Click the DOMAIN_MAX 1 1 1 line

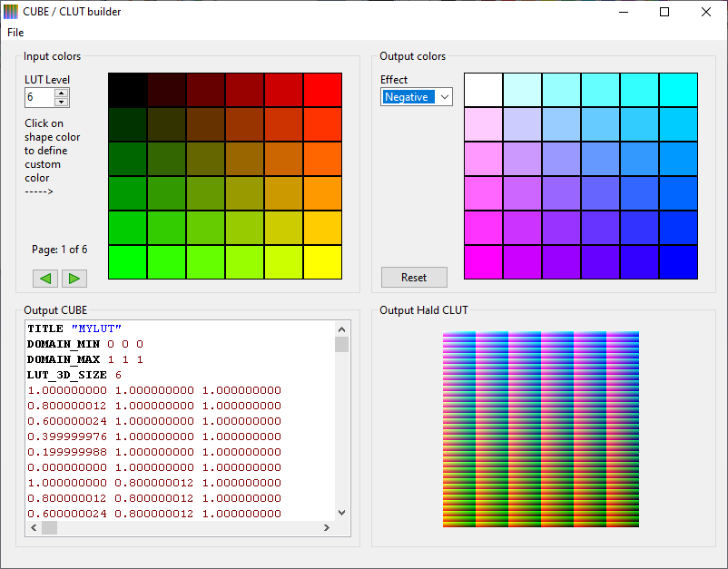(x=85, y=359)
